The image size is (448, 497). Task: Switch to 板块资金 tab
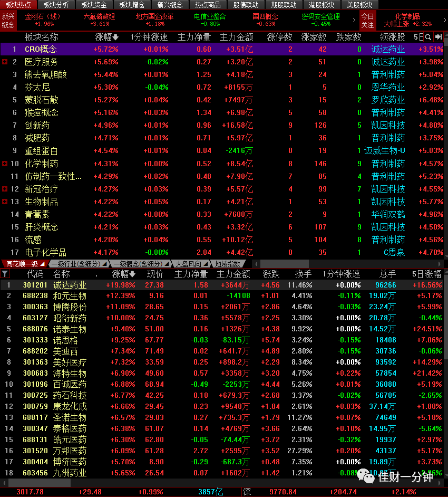pyautogui.click(x=94, y=5)
